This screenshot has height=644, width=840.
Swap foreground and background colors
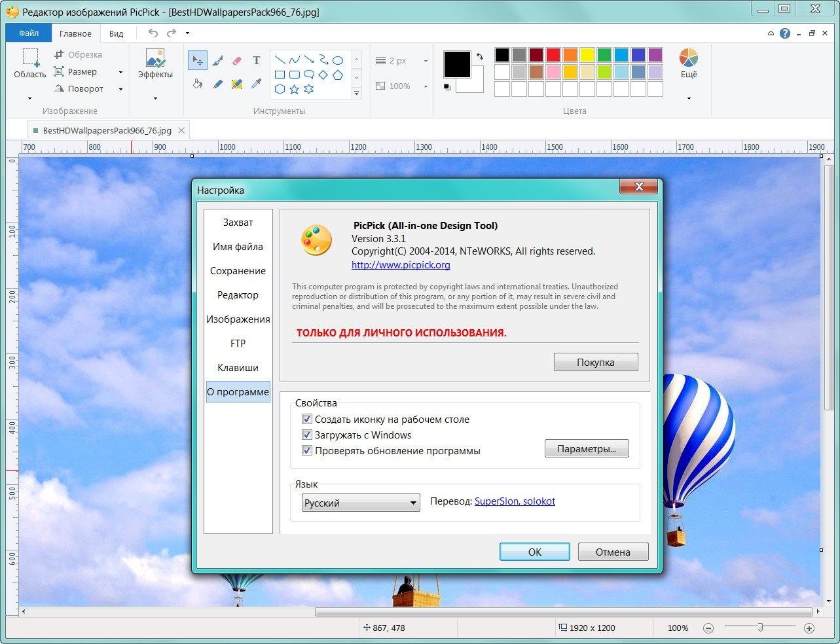[x=479, y=57]
